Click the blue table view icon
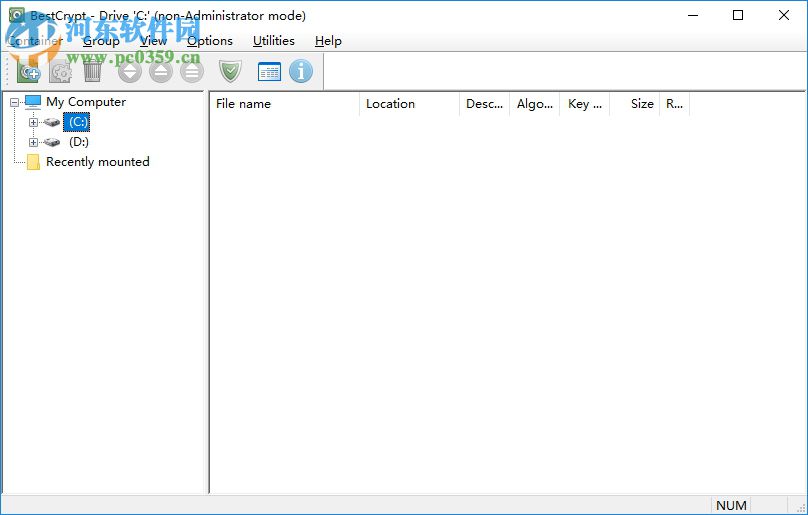 [x=269, y=71]
